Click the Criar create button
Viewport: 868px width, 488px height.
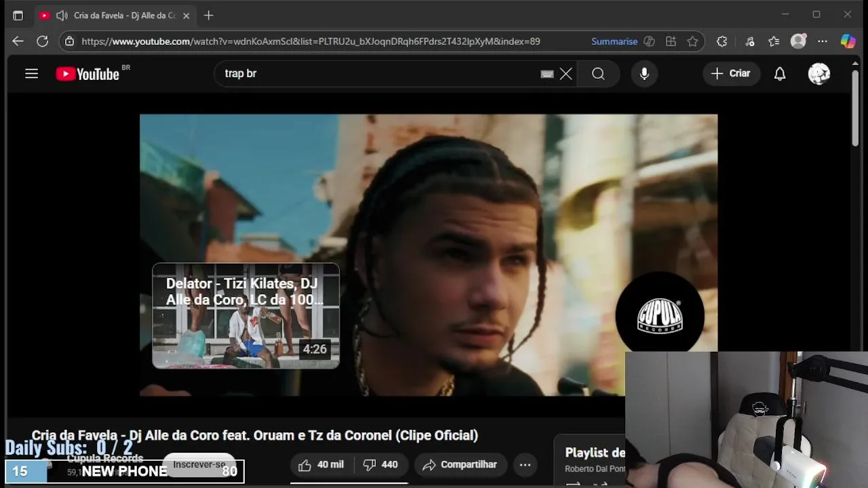point(730,73)
